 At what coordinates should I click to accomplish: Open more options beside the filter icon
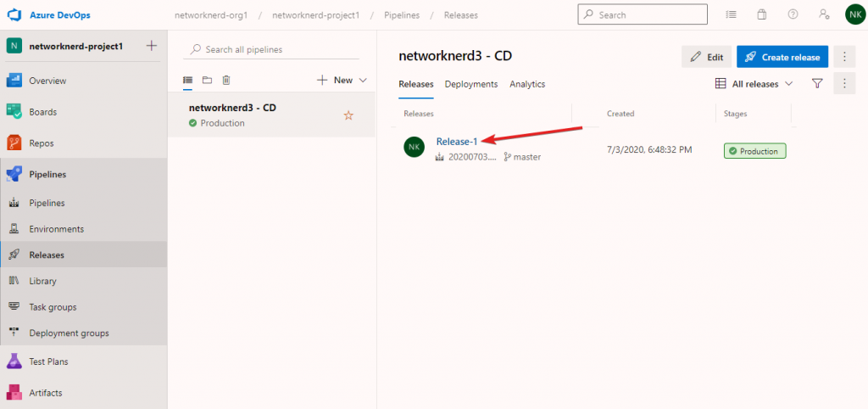pyautogui.click(x=844, y=83)
